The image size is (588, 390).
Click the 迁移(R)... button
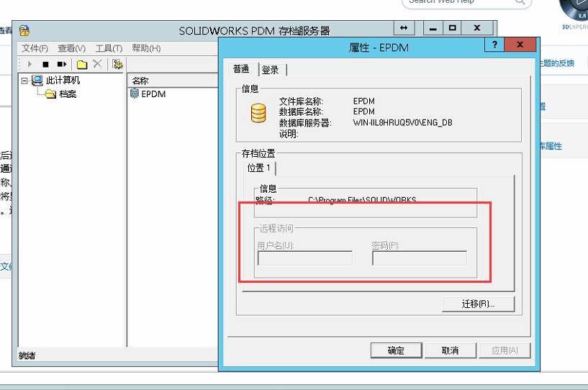478,304
